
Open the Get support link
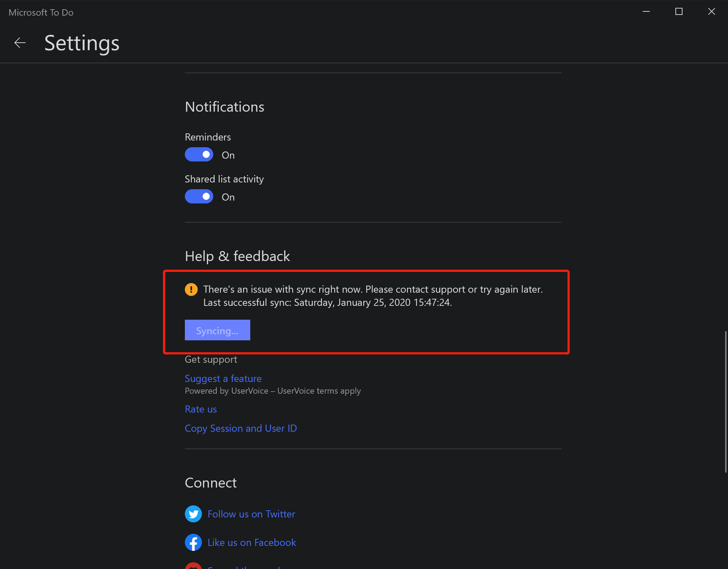pyautogui.click(x=211, y=359)
